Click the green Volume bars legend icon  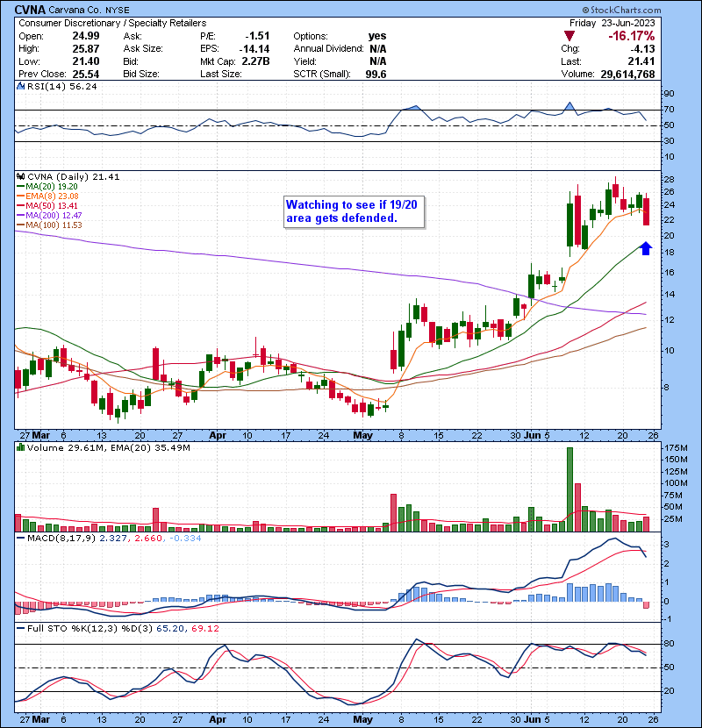(20, 449)
